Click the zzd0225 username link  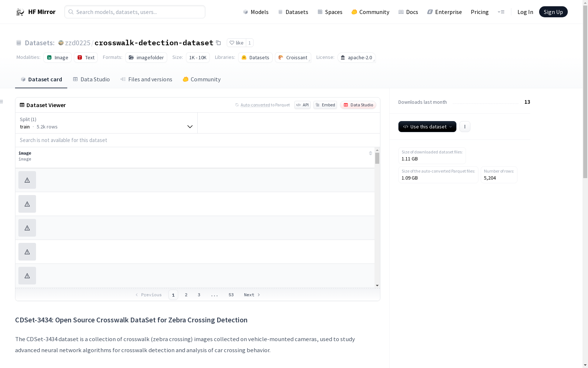coord(78,43)
